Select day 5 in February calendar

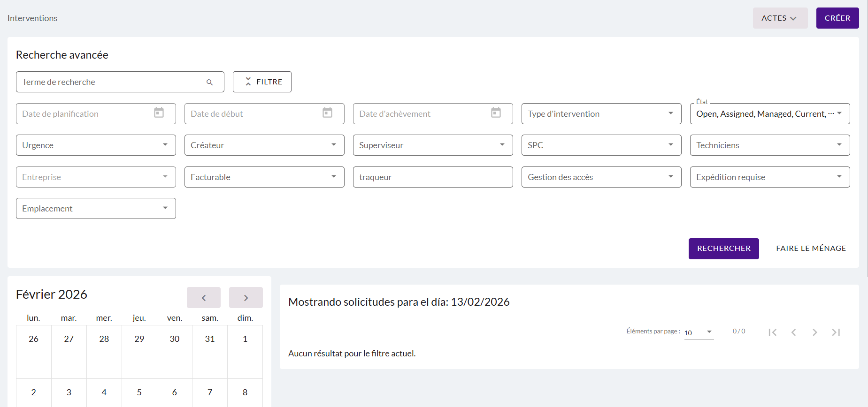point(139,392)
